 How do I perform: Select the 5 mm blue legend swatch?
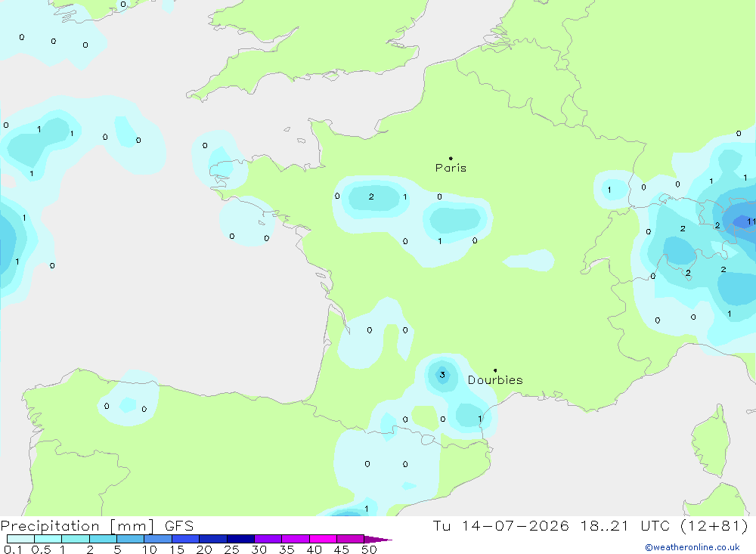[130, 539]
